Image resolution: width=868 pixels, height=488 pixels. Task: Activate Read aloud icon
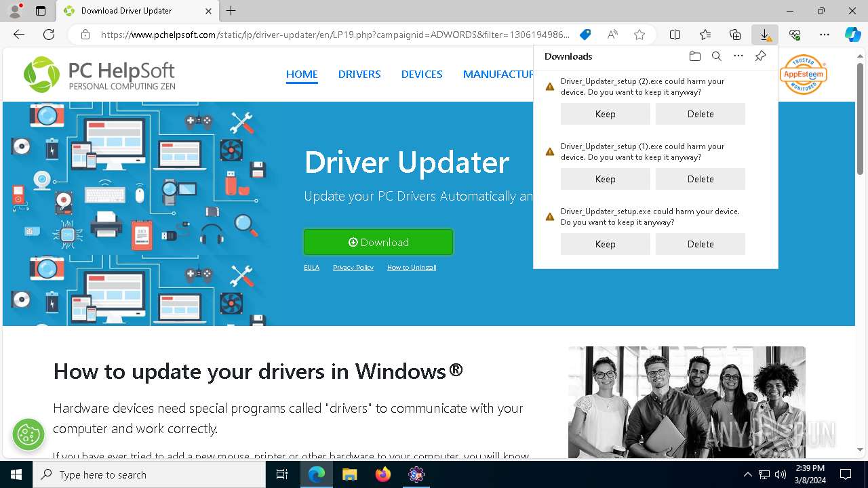612,35
